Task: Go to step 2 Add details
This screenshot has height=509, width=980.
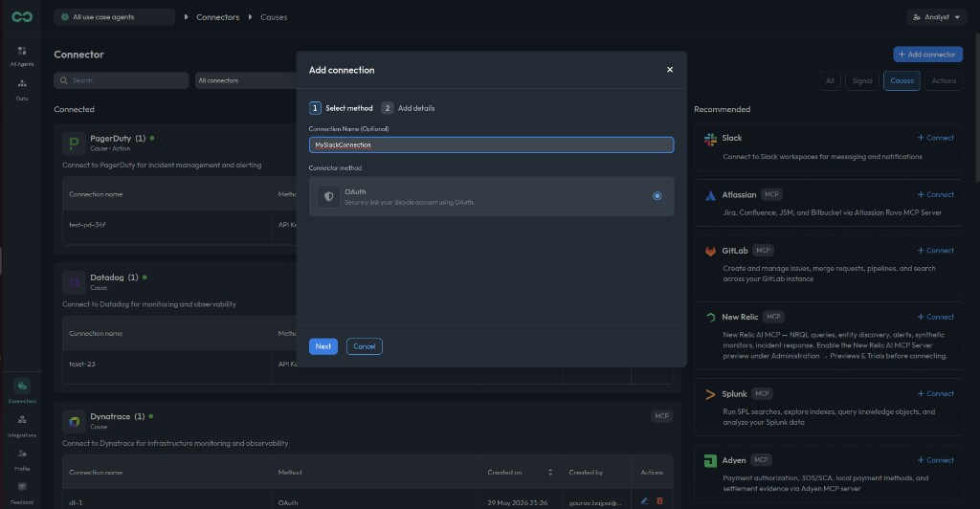Action: 408,108
